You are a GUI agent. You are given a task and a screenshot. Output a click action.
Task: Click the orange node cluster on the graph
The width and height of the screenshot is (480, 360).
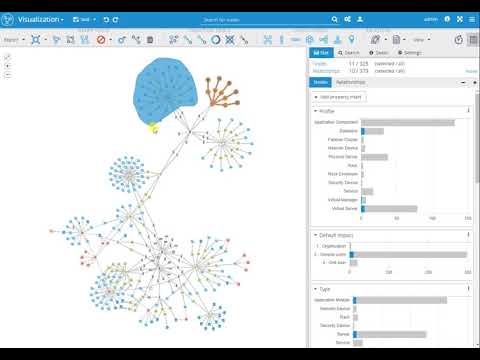tap(221, 92)
